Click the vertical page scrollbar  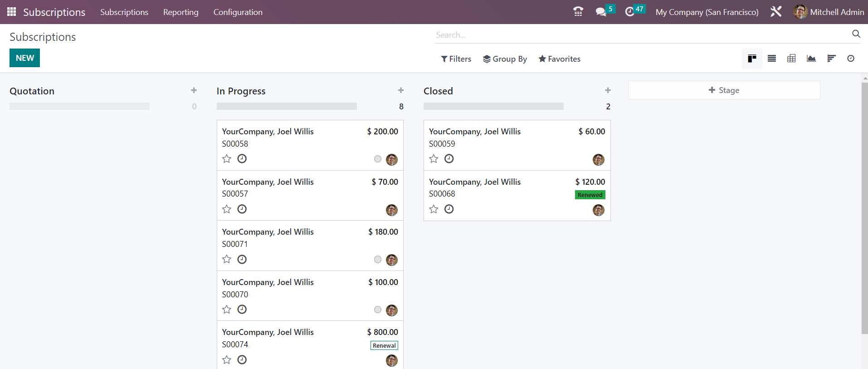[x=864, y=209]
